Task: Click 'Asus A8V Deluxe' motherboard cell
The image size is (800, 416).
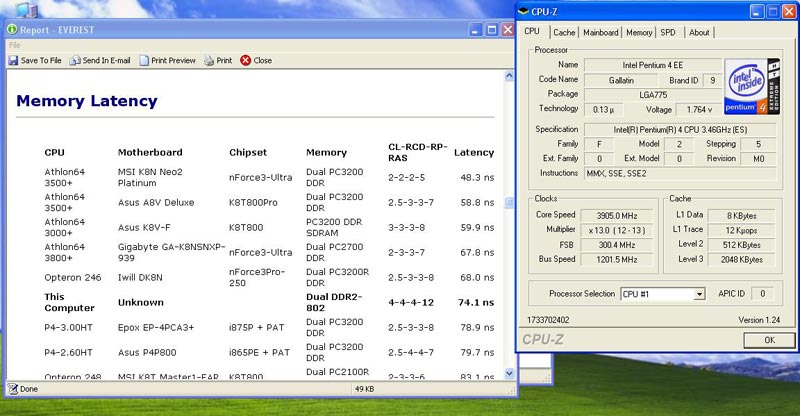Action: pyautogui.click(x=156, y=203)
